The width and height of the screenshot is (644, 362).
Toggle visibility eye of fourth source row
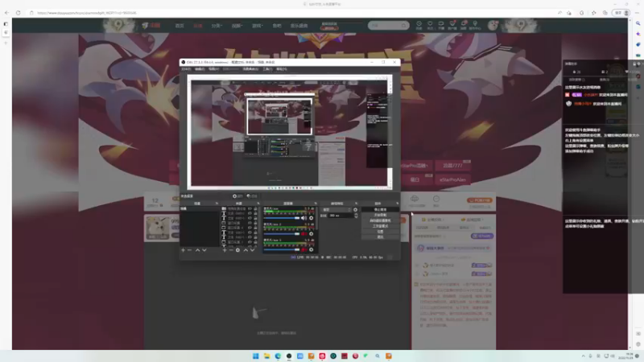tap(250, 223)
